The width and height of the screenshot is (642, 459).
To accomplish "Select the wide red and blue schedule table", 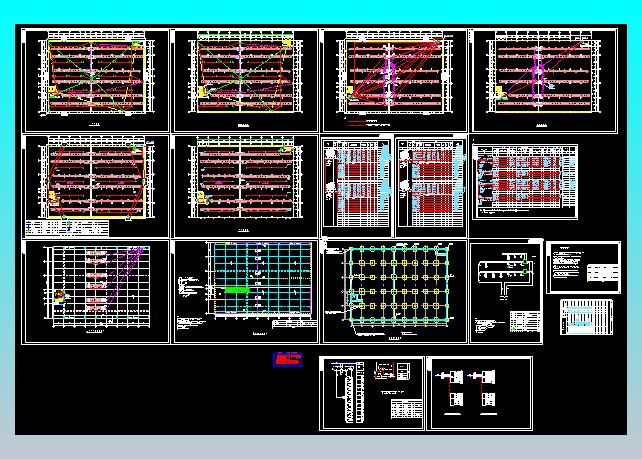I will (525, 182).
